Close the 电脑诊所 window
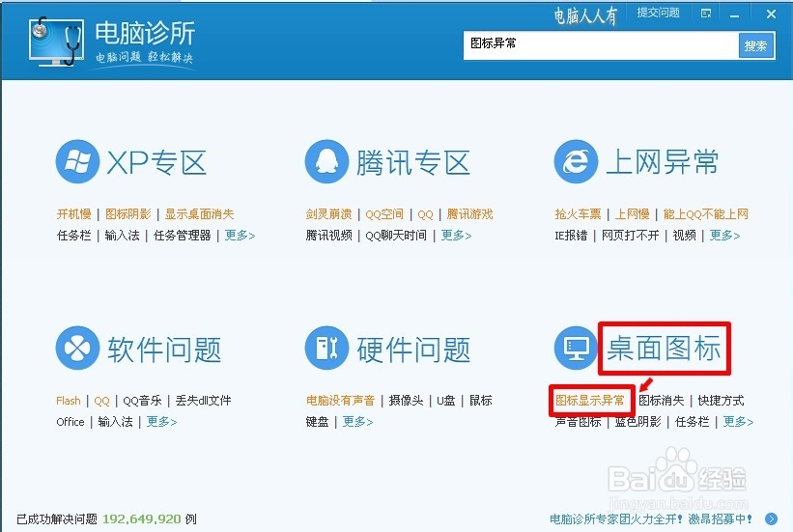The height and width of the screenshot is (532, 793). click(771, 14)
